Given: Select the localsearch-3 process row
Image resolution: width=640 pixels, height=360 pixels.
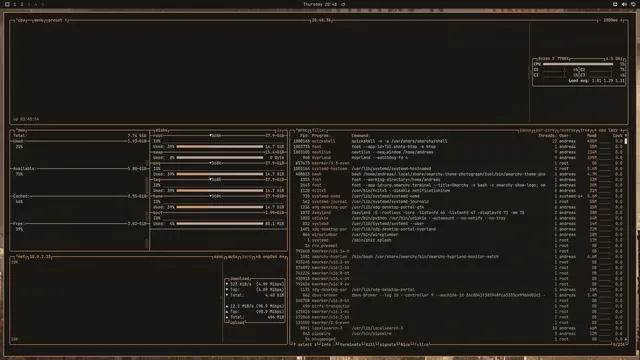Looking at the screenshot, I should pos(458,328).
